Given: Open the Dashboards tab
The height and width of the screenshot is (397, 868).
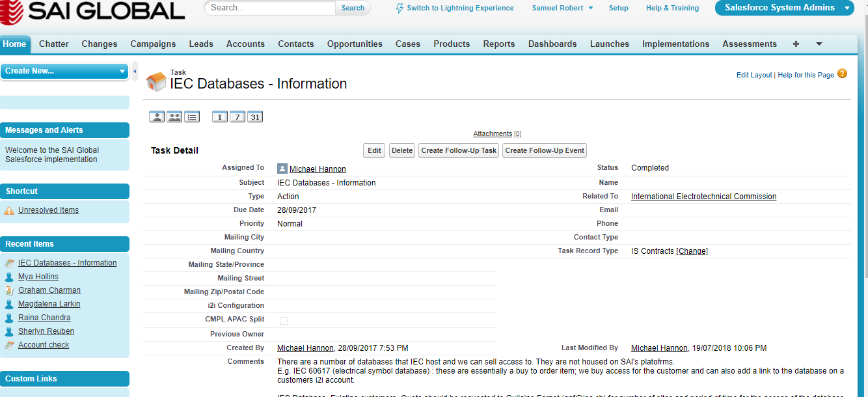Looking at the screenshot, I should point(552,44).
